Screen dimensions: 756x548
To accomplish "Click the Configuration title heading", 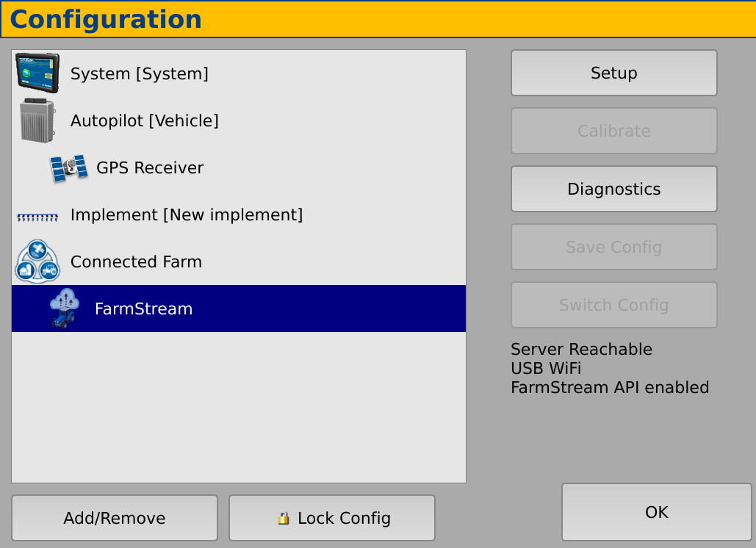I will [106, 20].
